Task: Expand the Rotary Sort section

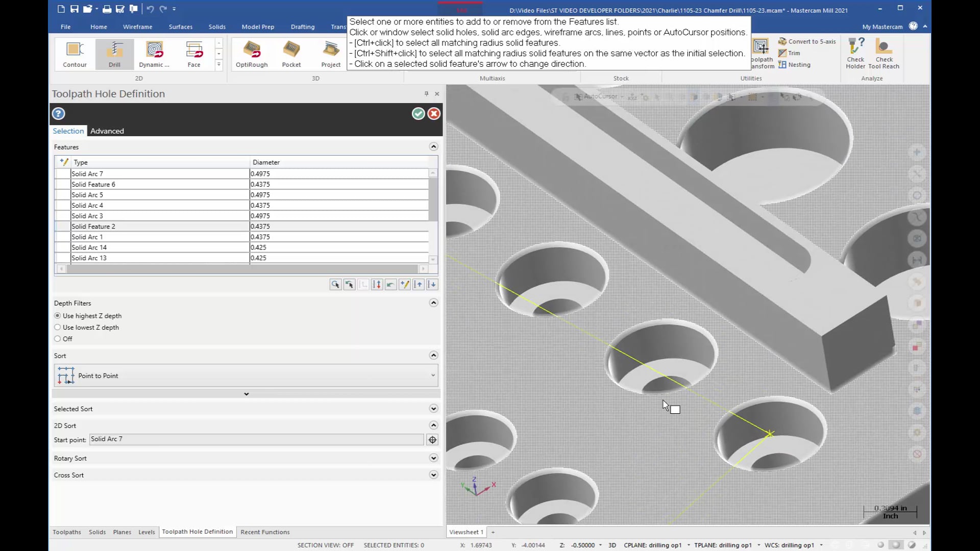Action: [x=433, y=458]
